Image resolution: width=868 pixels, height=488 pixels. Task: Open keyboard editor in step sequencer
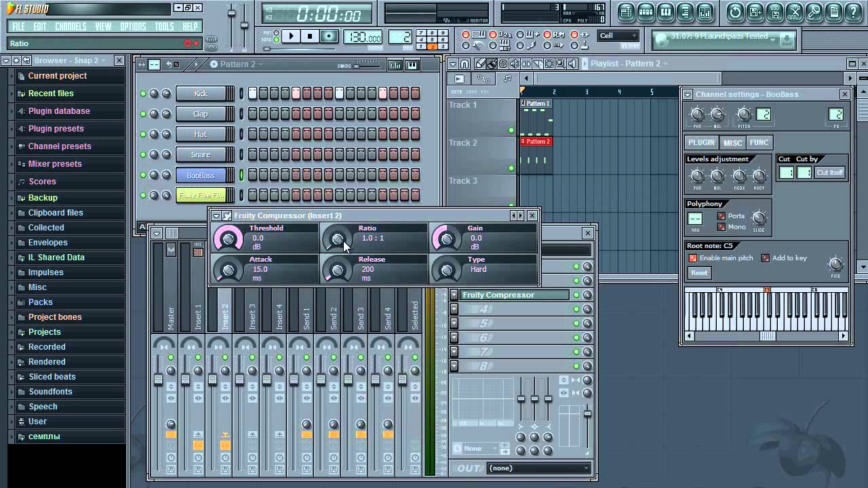coord(412,65)
